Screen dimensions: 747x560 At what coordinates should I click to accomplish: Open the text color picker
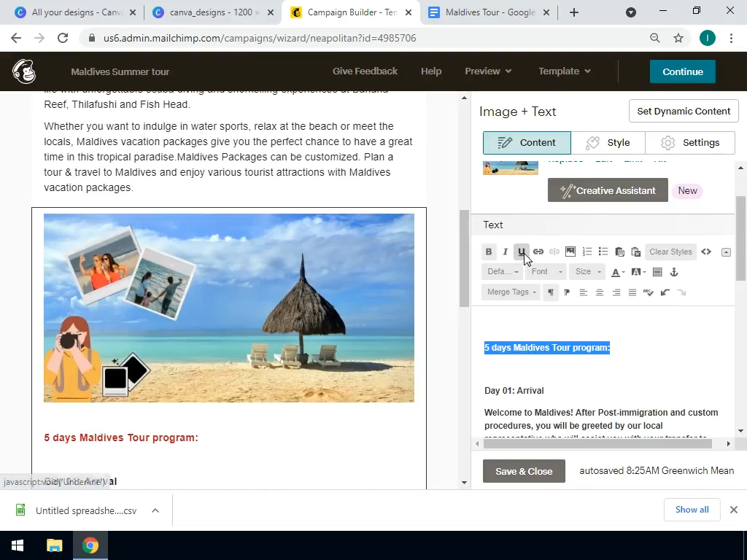[618, 273]
